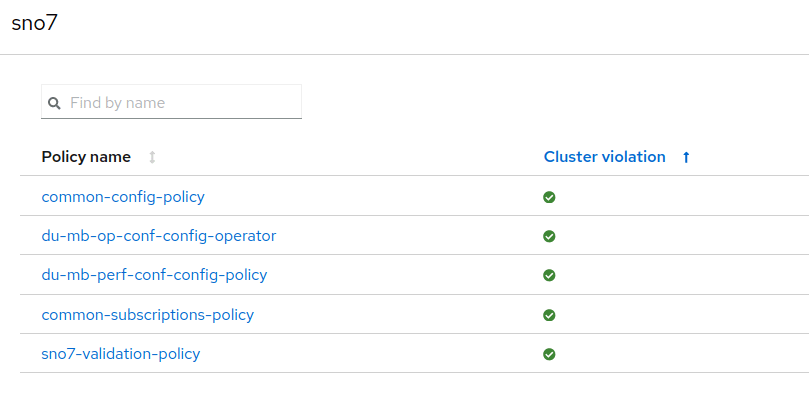Image resolution: width=809 pixels, height=409 pixels.
Task: Click common-subscriptions-policy green status checkmark
Action: point(549,315)
